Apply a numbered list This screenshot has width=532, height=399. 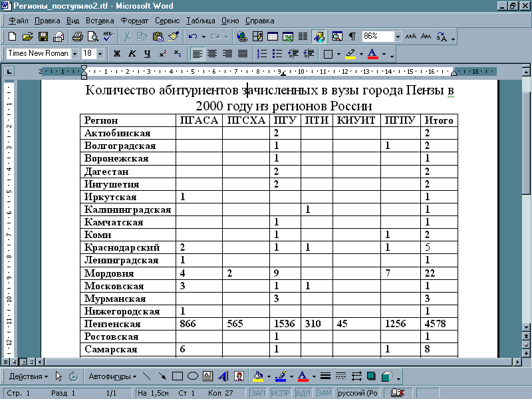pos(262,54)
